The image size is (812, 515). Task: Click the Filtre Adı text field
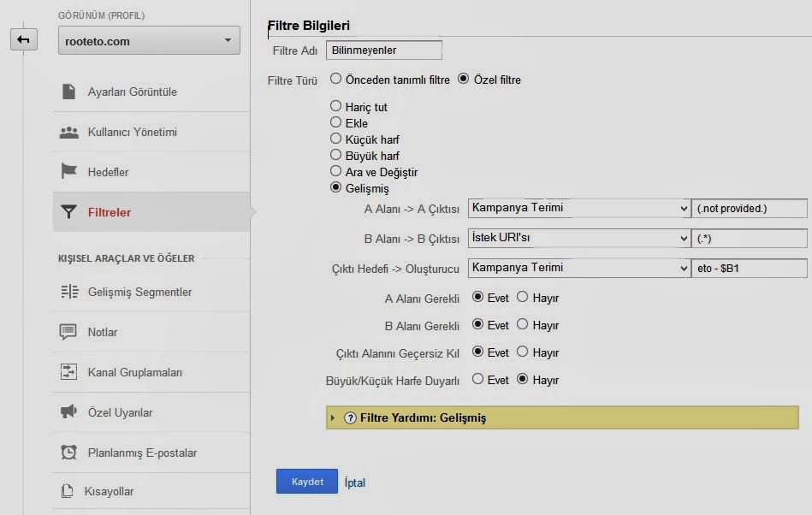[384, 51]
